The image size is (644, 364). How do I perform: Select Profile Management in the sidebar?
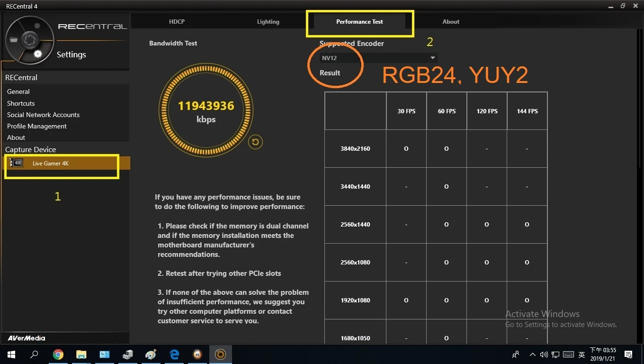(36, 126)
